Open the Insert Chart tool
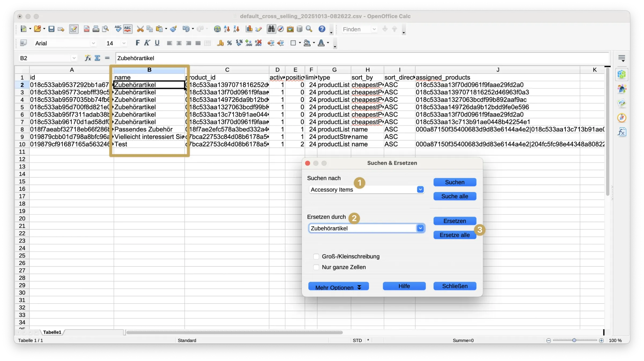Viewport: 644px width, 361px height. (x=249, y=29)
